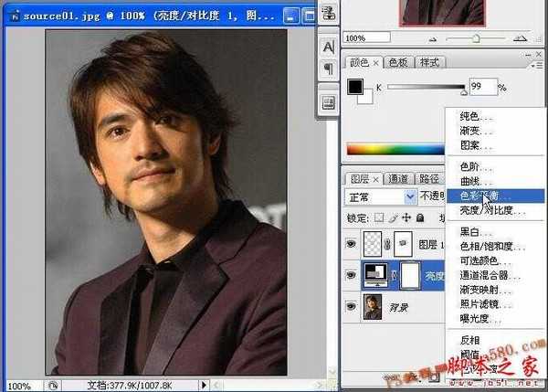Click the K percentage value field
Viewport: 548px width, 392px height.
coord(482,86)
